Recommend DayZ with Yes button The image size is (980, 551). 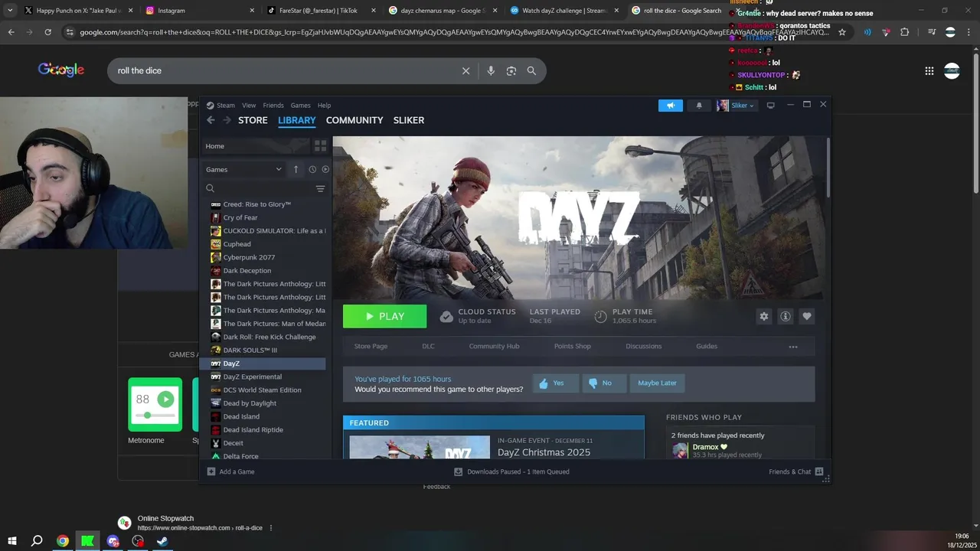pyautogui.click(x=555, y=383)
